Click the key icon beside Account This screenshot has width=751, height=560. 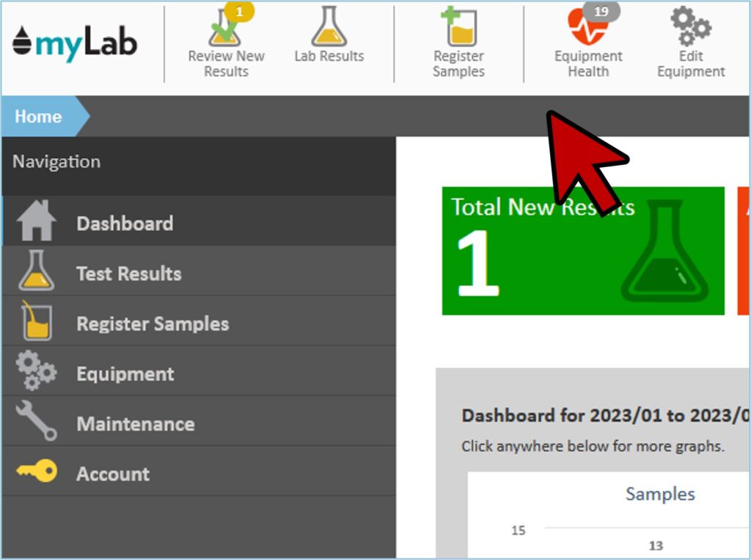point(37,473)
